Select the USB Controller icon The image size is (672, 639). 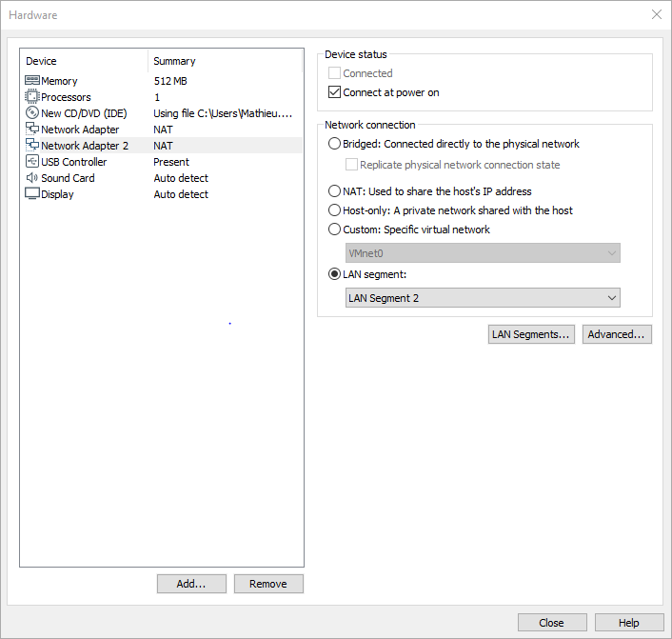pyautogui.click(x=31, y=162)
